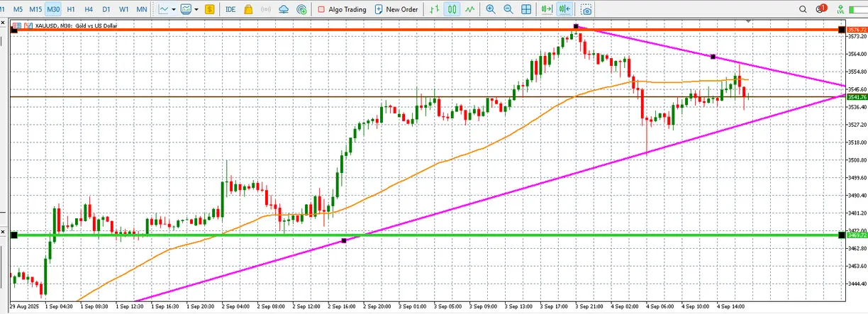Click the LVL level indicator icon
Screen dimensions: 868x314
[x=840, y=9]
